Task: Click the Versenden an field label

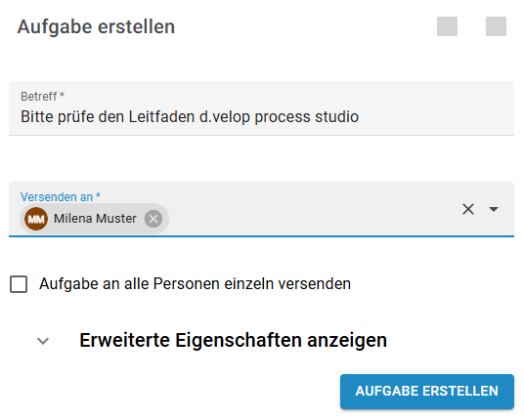Action: [x=61, y=197]
